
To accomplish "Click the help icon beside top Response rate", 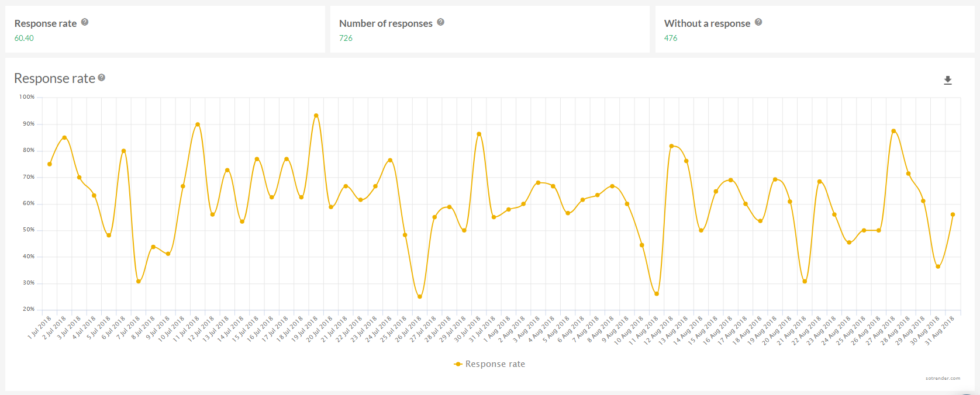I will click(x=85, y=22).
